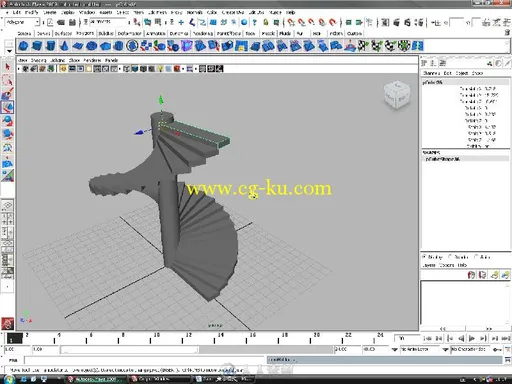Open the Shading menu in viewport panel
The height and width of the screenshot is (384, 512).
[39, 60]
